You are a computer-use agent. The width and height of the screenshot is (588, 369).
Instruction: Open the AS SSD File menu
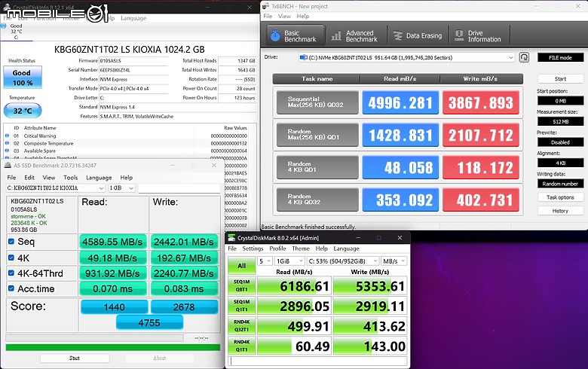[x=11, y=178]
